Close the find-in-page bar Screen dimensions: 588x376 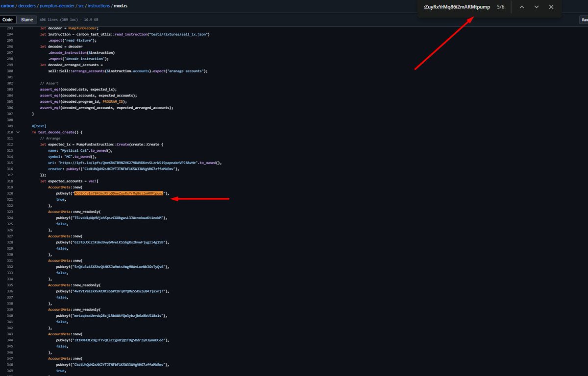pyautogui.click(x=551, y=7)
